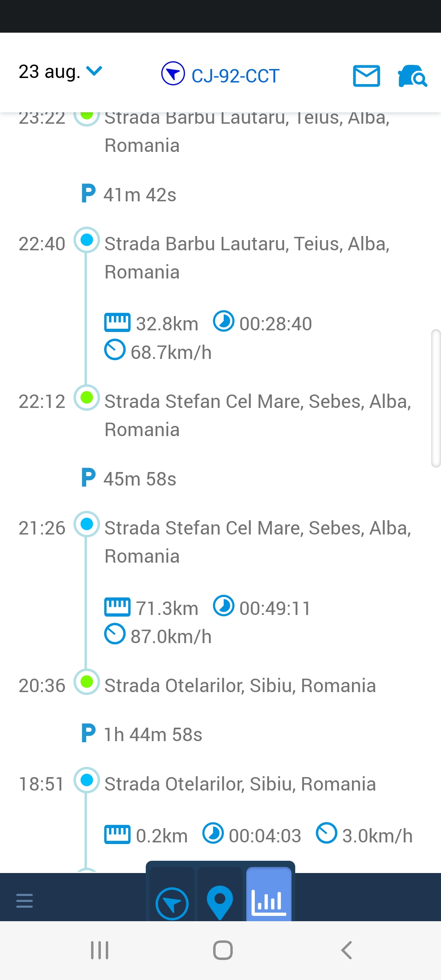Click the chevron next to 23 aug.
Image resolution: width=441 pixels, height=980 pixels.
(x=95, y=71)
